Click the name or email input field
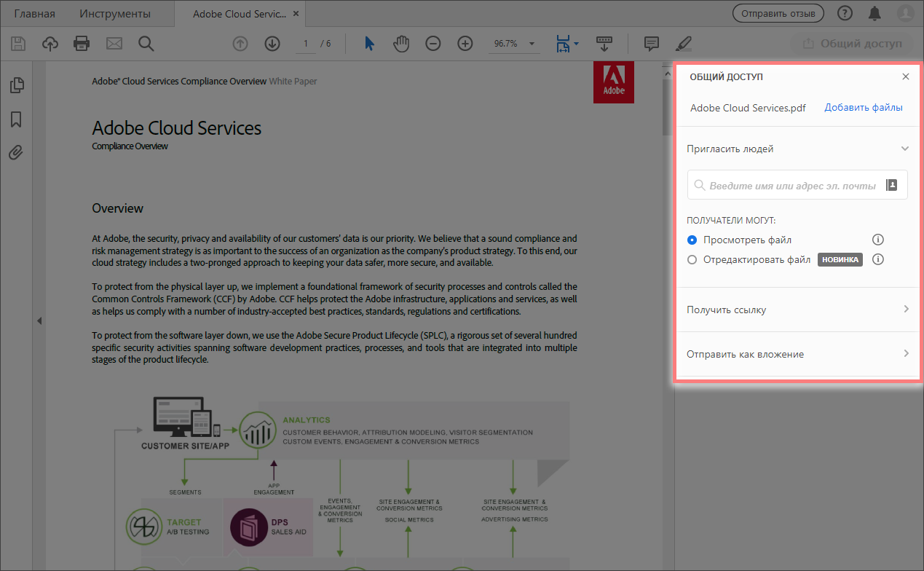Screen dimensions: 924x571 797,185
